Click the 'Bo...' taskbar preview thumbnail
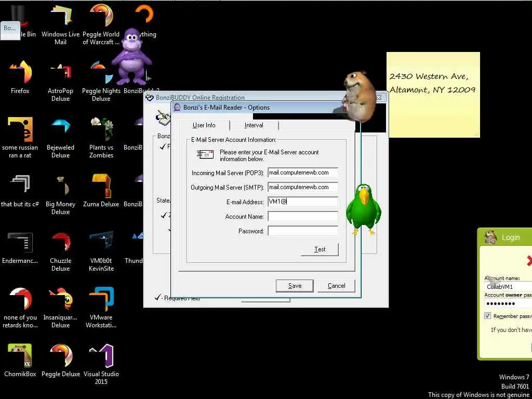 click(10, 31)
